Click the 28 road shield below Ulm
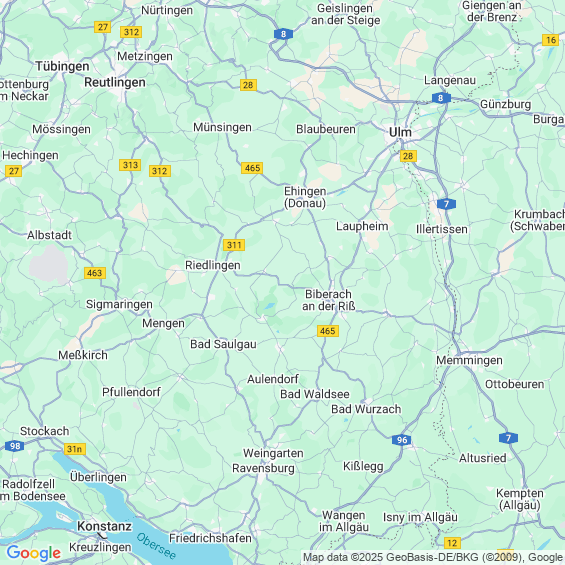The image size is (565, 565). click(408, 156)
